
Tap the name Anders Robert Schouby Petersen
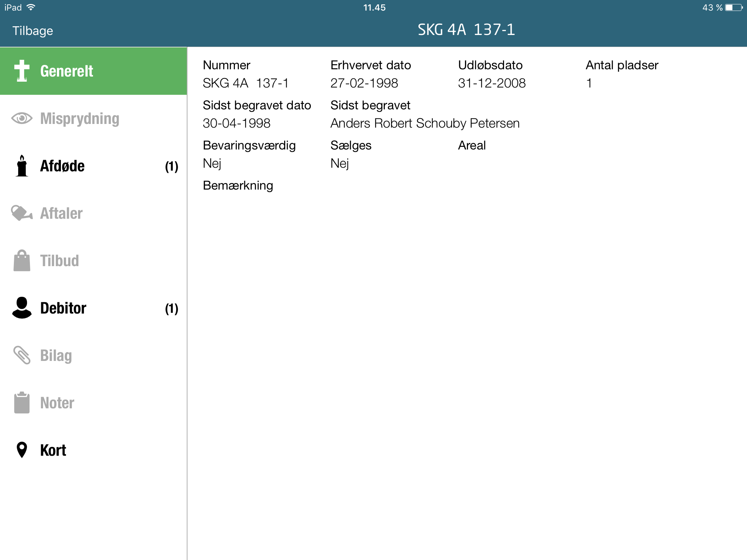[425, 123]
